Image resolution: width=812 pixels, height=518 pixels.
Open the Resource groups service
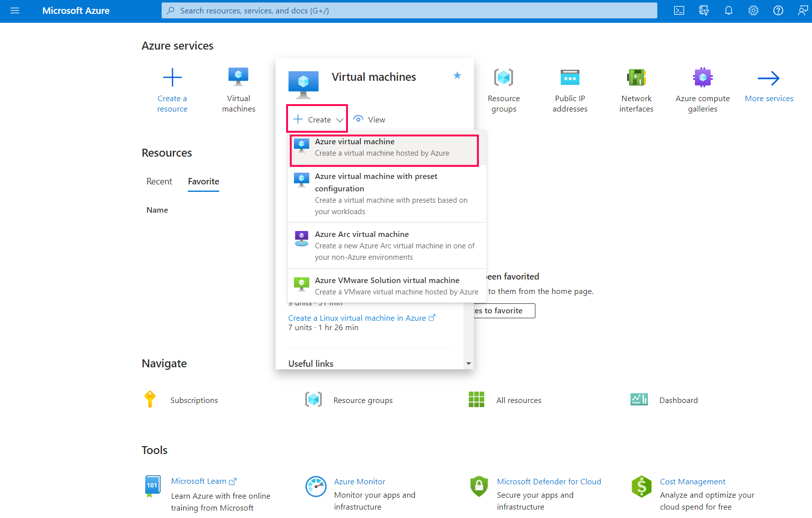(504, 90)
